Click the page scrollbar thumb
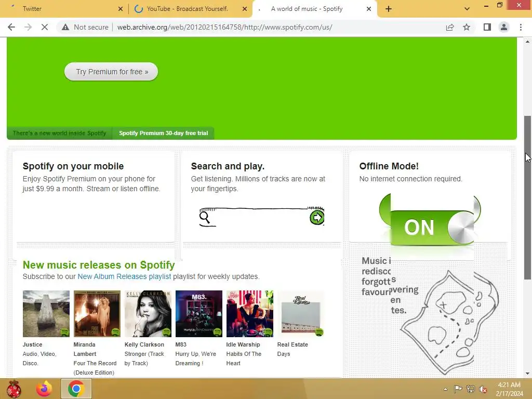This screenshot has width=532, height=399. coord(527,197)
